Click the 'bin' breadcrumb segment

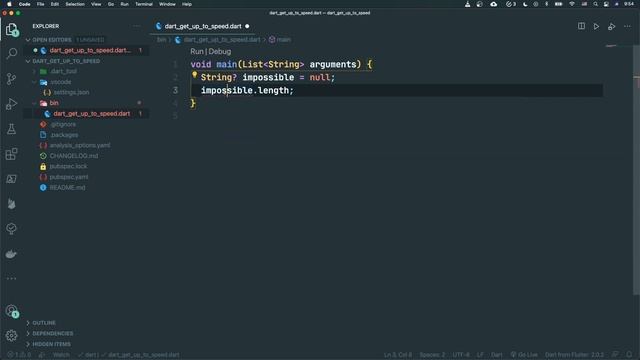[162, 40]
